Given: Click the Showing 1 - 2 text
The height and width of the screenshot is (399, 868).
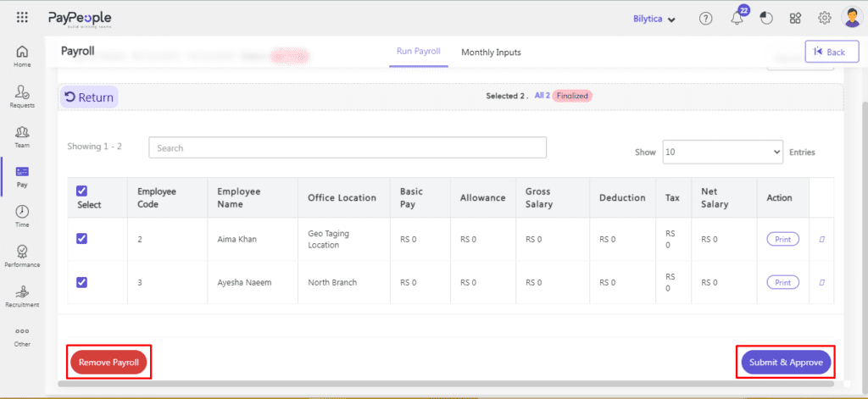Looking at the screenshot, I should [x=94, y=147].
